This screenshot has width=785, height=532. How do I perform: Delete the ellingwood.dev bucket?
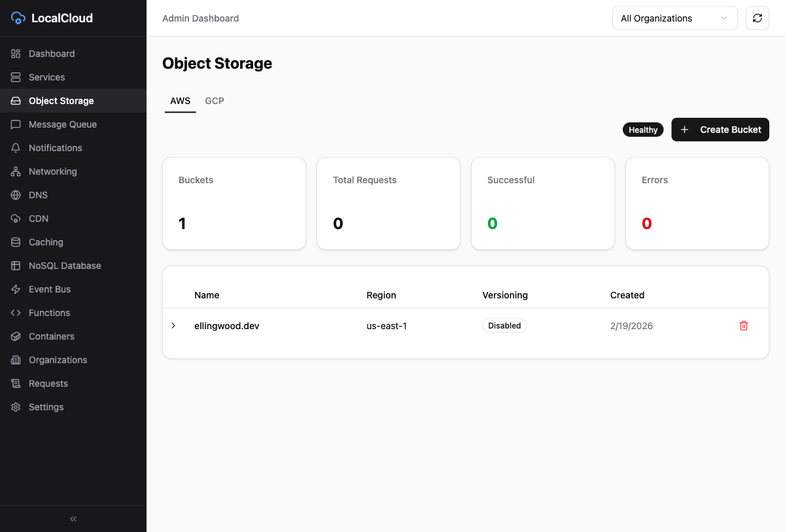(x=743, y=325)
